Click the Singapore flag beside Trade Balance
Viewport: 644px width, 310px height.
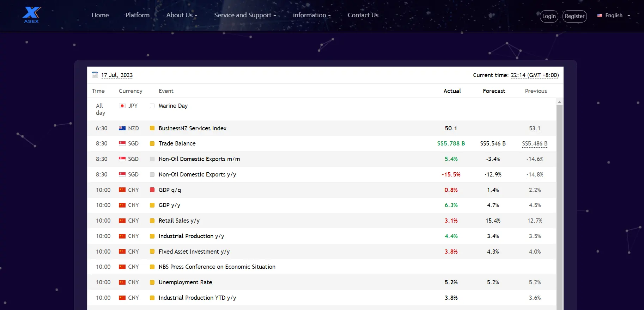pos(122,143)
